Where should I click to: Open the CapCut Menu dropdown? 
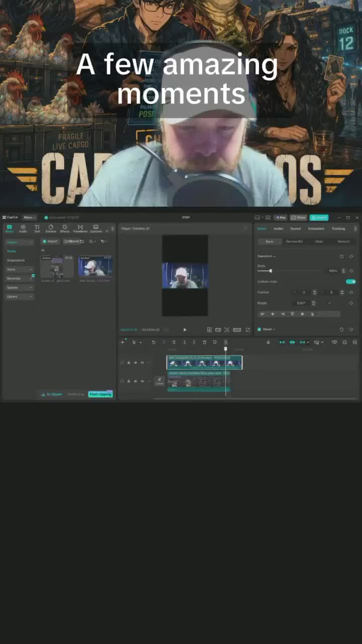[29, 217]
